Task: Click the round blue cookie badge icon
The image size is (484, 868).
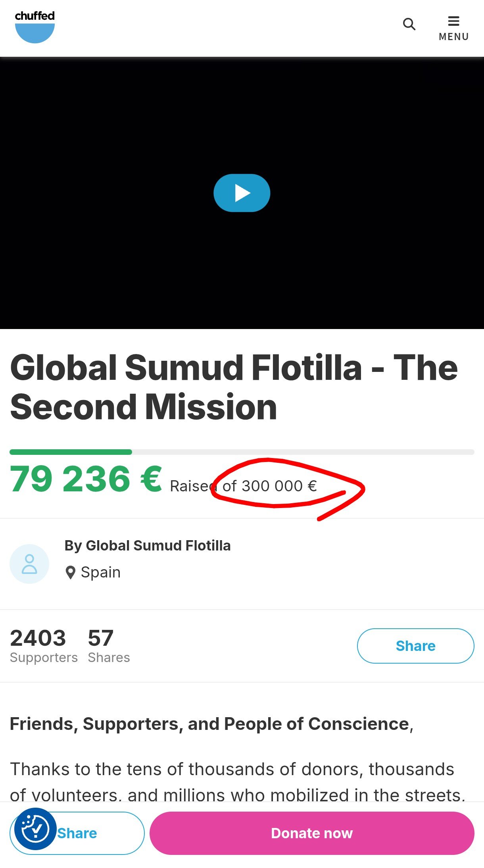Action: pos(35,829)
